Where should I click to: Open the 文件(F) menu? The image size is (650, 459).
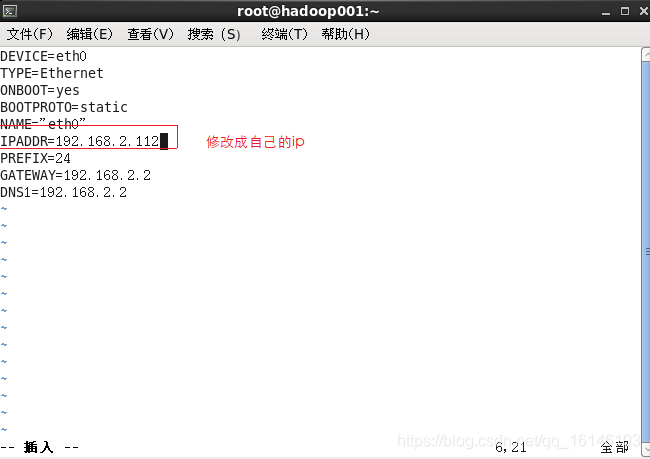click(30, 34)
